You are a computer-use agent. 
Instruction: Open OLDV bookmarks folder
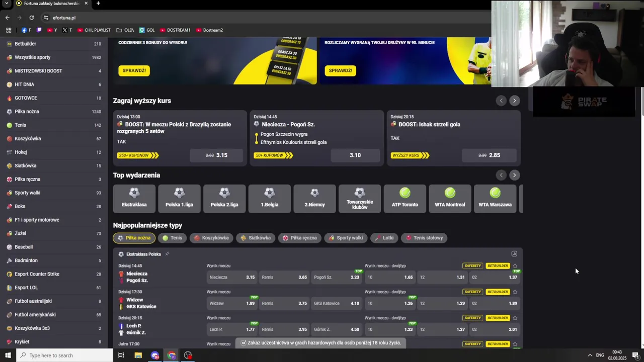(x=125, y=30)
